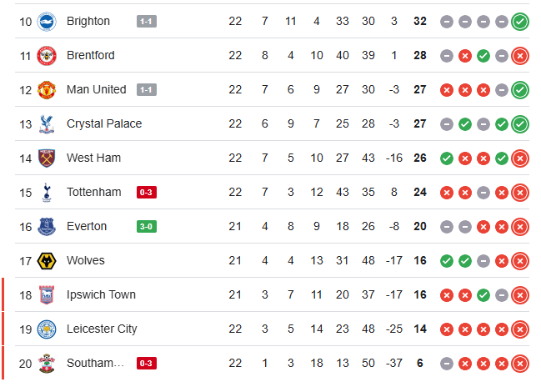The image size is (541, 392).
Task: Click the Man United club crest
Action: tap(46, 89)
